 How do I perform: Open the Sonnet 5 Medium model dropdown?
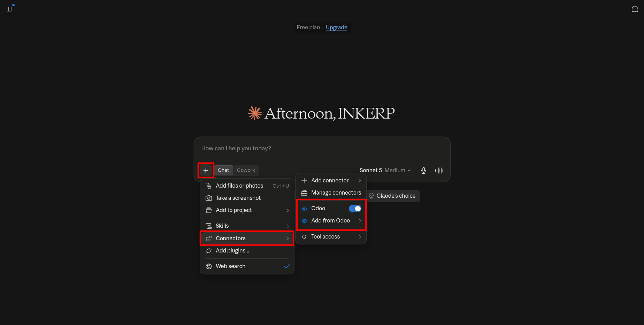(385, 170)
